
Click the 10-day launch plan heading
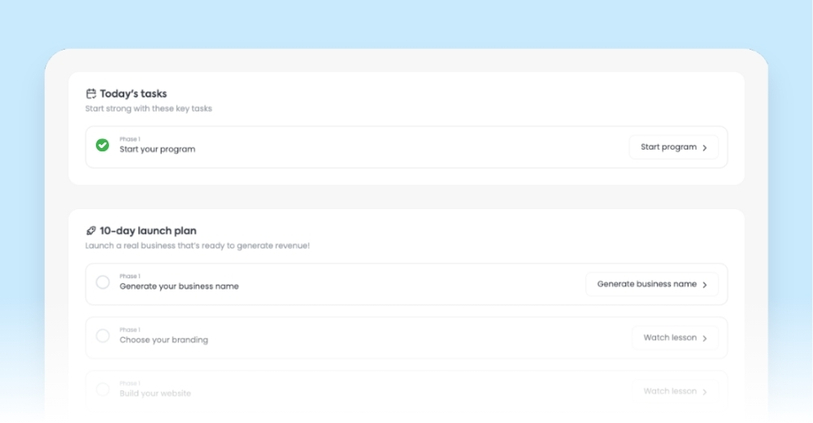tap(148, 231)
